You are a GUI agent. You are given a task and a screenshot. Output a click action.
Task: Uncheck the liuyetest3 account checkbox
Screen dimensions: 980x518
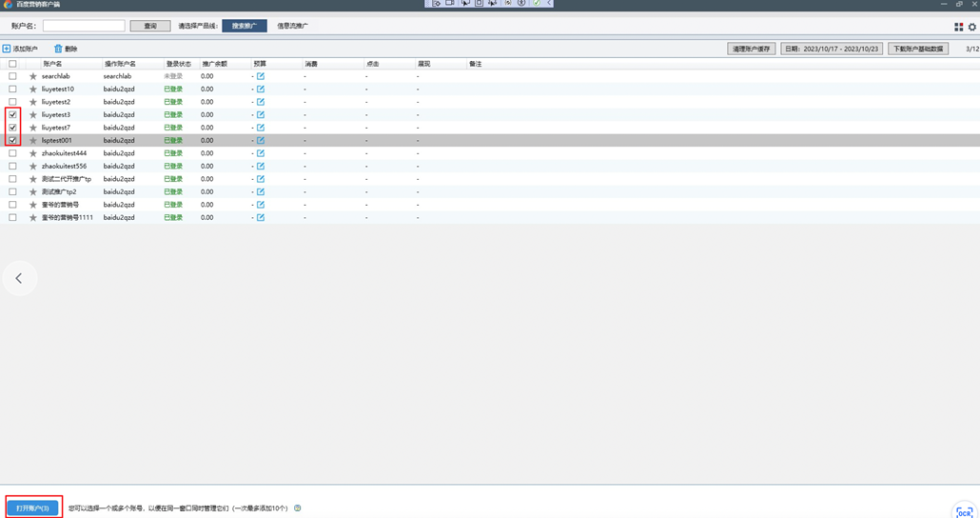[12, 115]
